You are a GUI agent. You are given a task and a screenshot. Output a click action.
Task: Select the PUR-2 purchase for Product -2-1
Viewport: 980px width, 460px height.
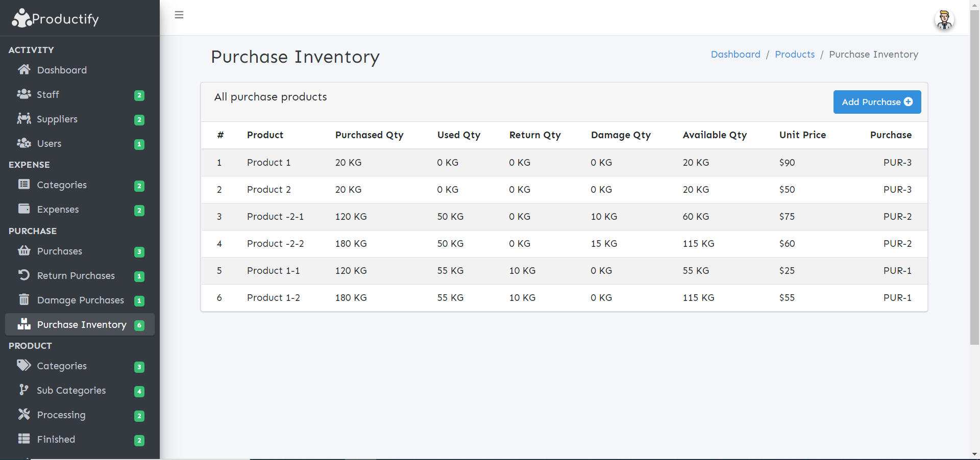point(897,216)
